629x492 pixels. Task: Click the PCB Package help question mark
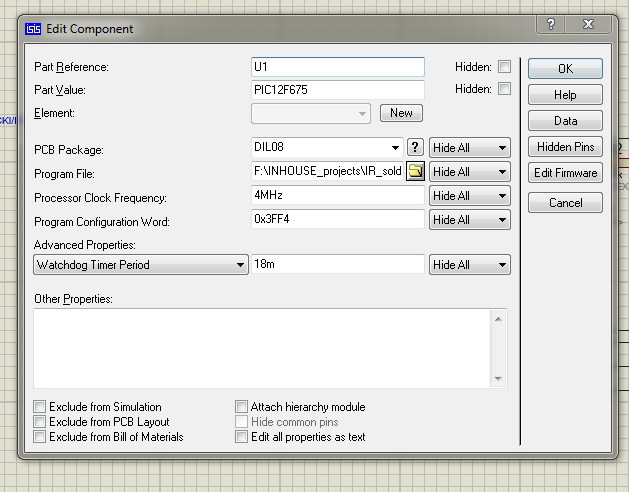(415, 148)
